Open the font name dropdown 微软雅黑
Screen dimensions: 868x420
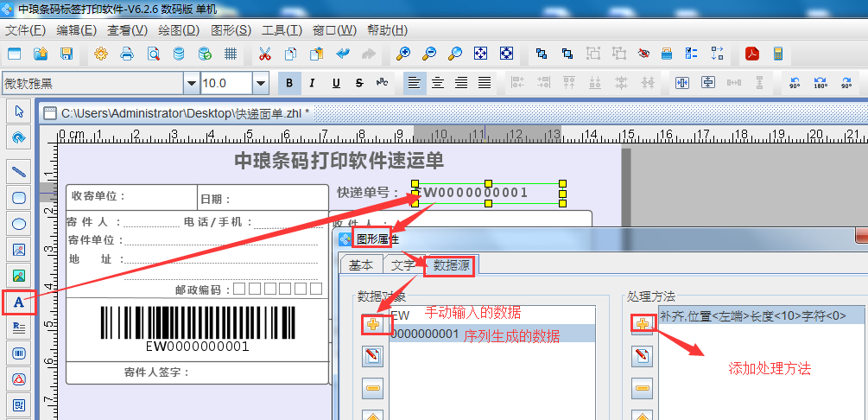click(191, 83)
